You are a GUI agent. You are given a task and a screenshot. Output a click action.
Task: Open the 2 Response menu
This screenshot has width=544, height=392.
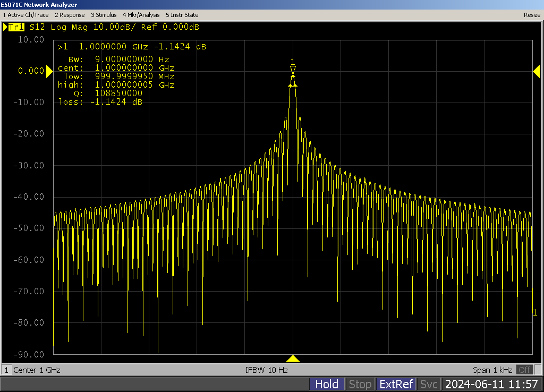(70, 15)
